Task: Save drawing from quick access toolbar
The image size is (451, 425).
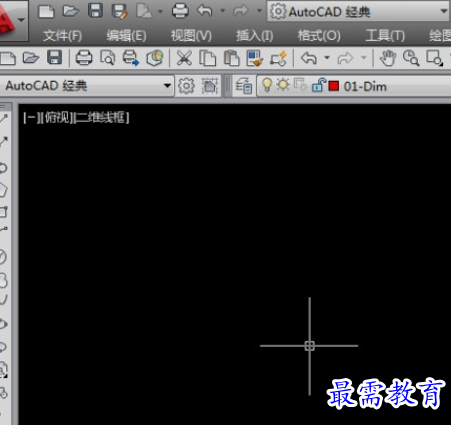Action: tap(95, 11)
